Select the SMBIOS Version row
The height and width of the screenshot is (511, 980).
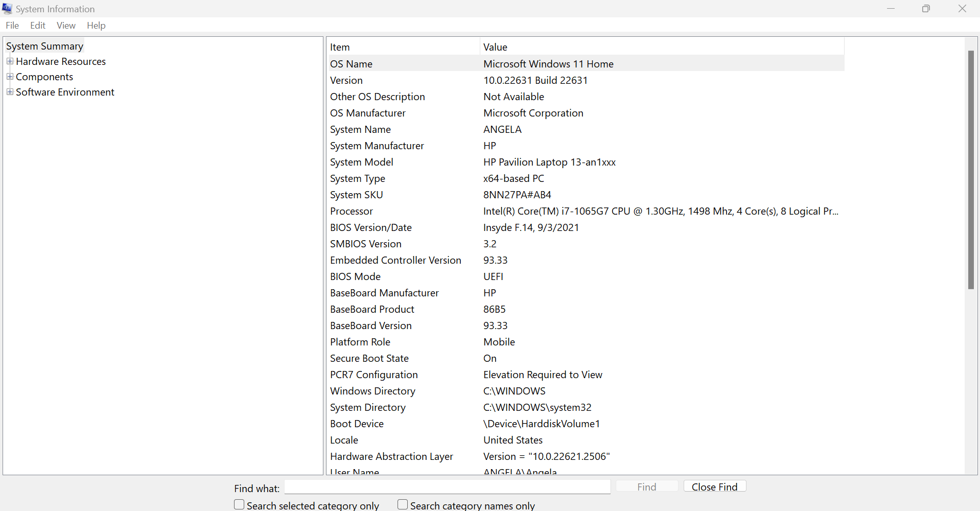tap(586, 244)
